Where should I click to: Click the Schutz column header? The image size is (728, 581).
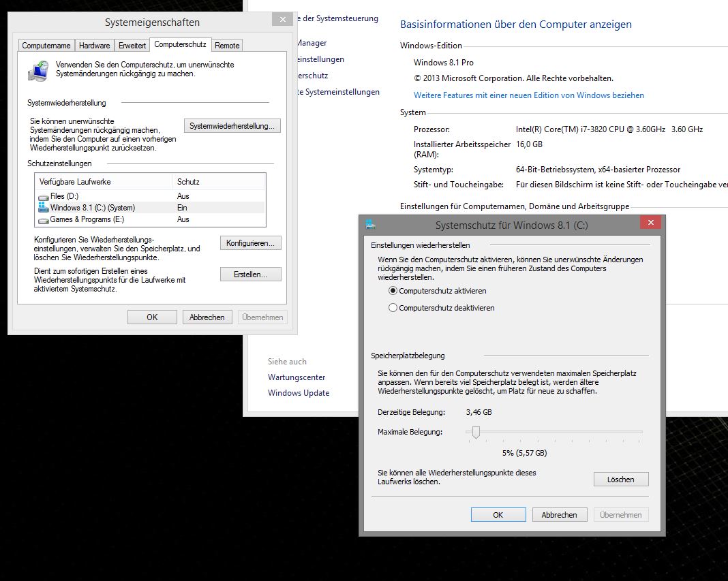coord(219,181)
